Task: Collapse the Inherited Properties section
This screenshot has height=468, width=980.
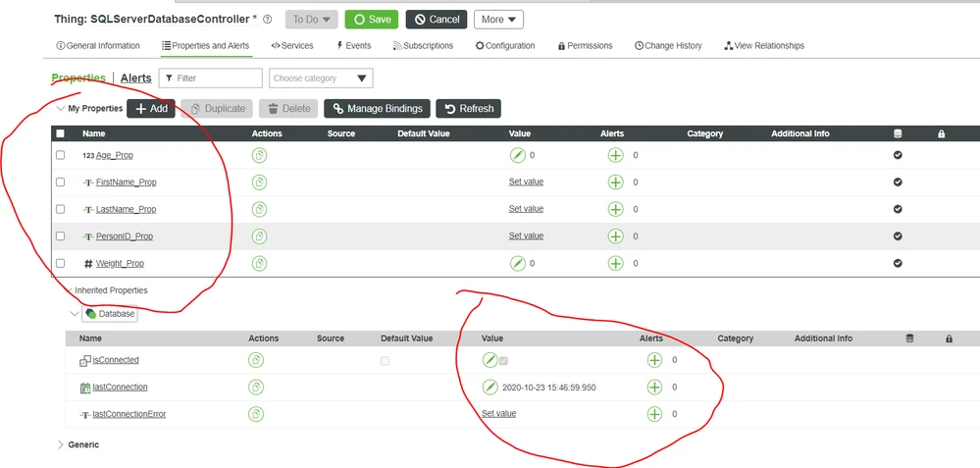Action: 68,290
